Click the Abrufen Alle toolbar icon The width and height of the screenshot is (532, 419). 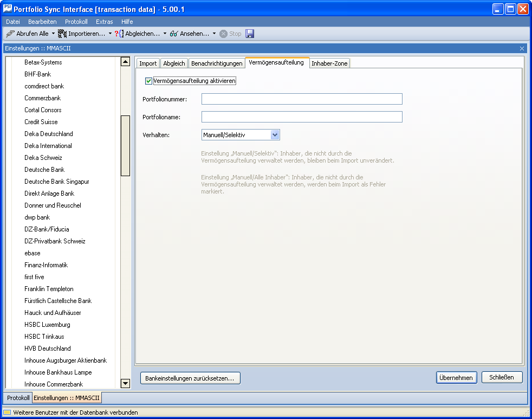click(10, 34)
